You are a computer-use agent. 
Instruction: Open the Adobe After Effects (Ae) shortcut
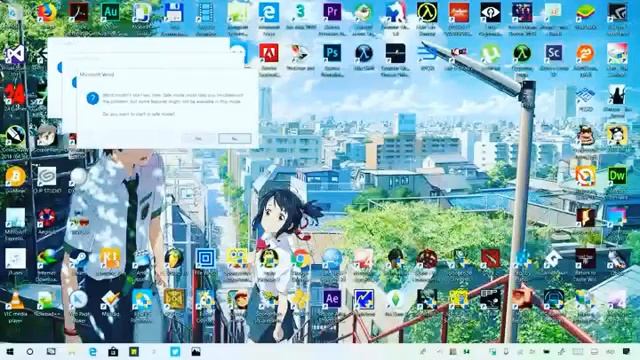(332, 300)
